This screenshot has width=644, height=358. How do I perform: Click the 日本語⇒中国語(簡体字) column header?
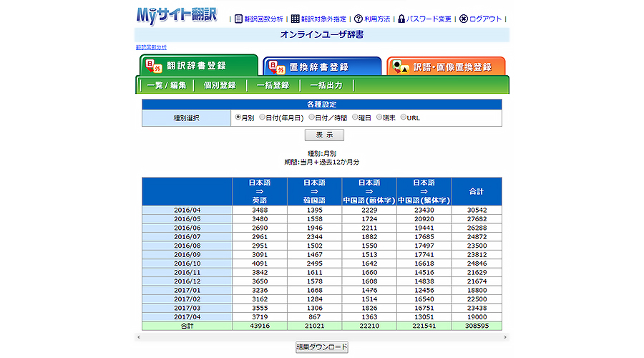coord(369,192)
